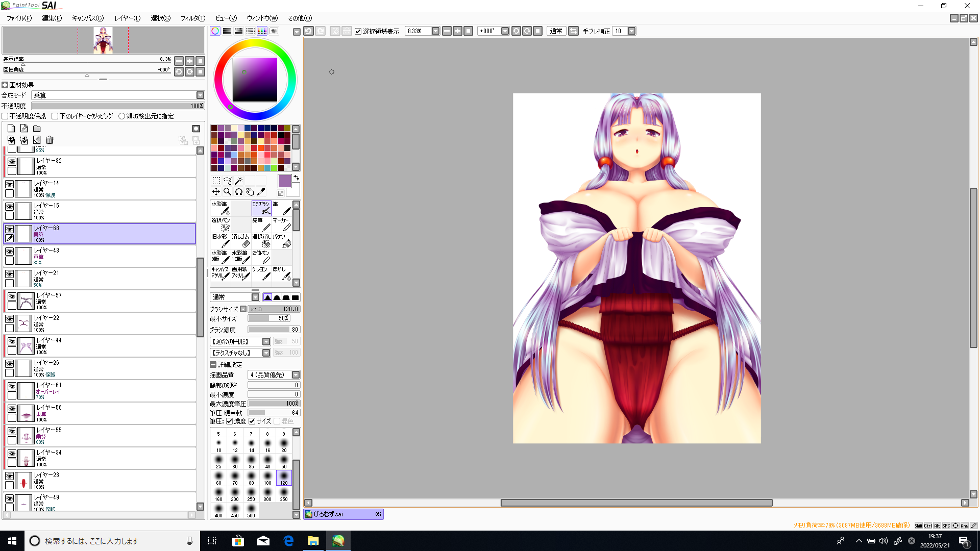
Task: Select the eyedropper color picker tool
Action: point(261,192)
